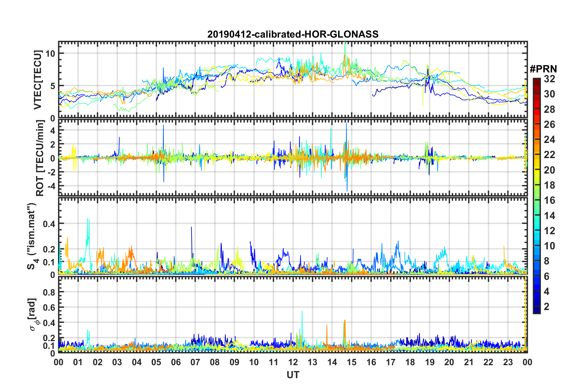
Task: Select colorbar tick label 14
Action: click(x=549, y=216)
